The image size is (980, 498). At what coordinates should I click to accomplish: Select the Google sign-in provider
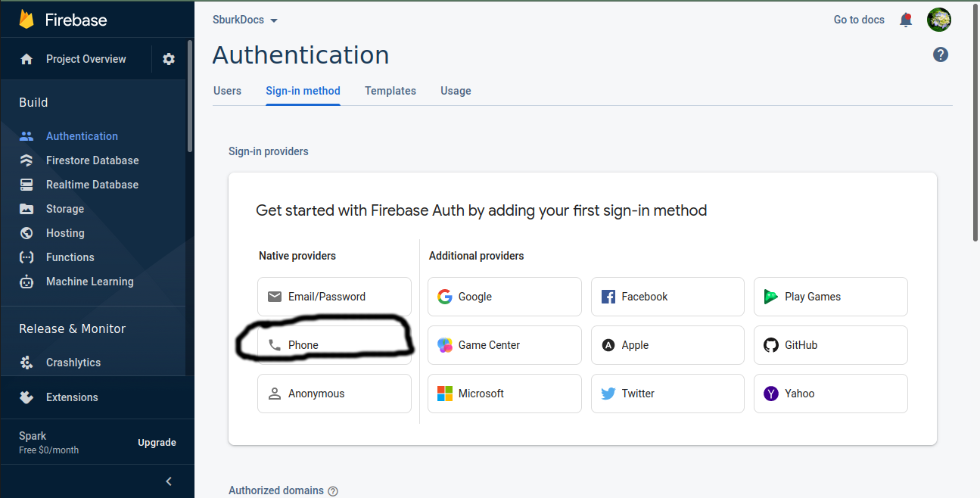[504, 297]
